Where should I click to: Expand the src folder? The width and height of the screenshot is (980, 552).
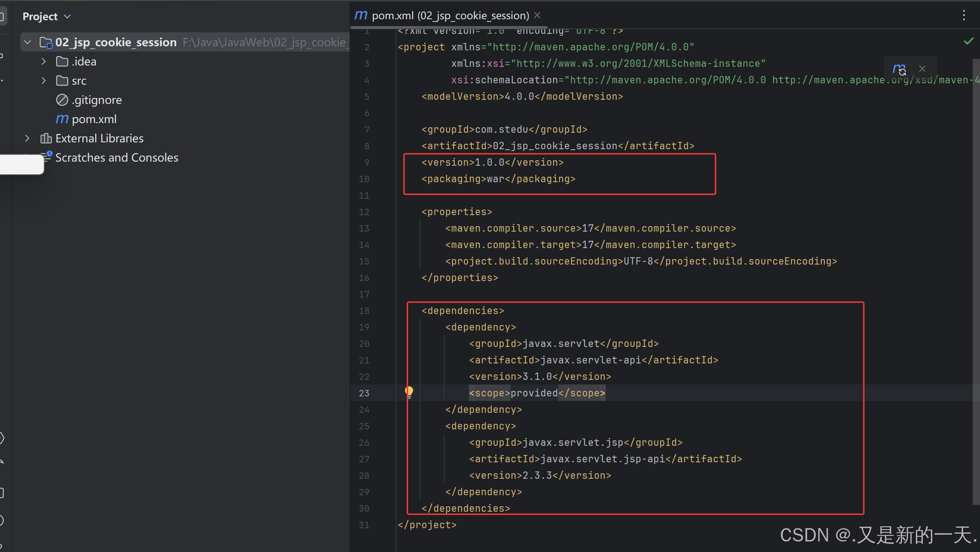point(43,81)
